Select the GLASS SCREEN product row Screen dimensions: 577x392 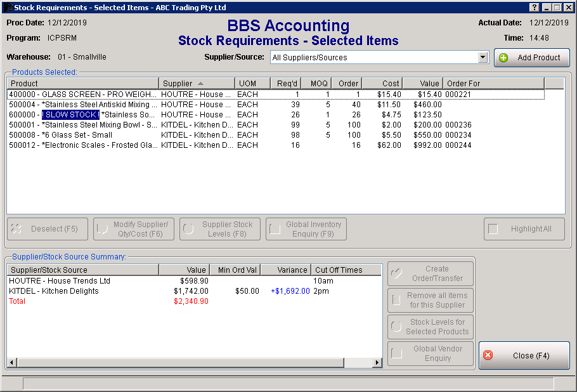click(x=82, y=95)
